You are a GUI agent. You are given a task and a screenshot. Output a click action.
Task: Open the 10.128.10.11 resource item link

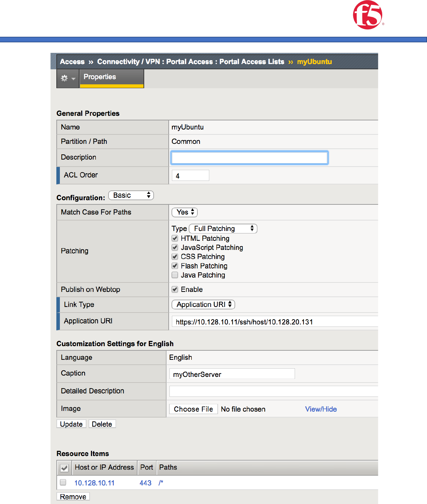point(94,483)
